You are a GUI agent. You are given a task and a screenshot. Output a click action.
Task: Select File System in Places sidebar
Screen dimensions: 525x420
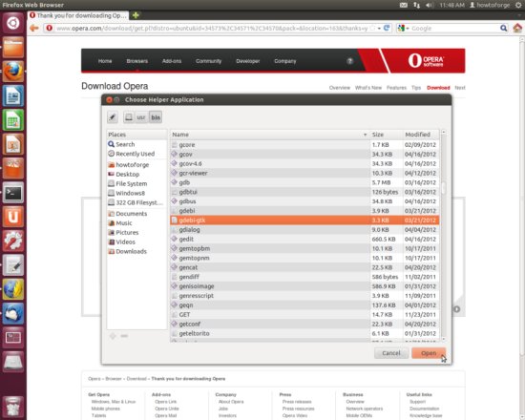pos(136,183)
